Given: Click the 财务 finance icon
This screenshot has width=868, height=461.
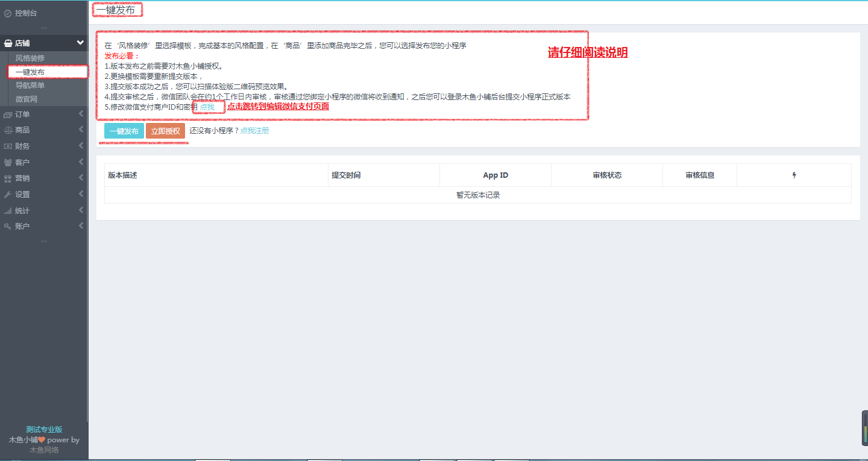Looking at the screenshot, I should 7,145.
